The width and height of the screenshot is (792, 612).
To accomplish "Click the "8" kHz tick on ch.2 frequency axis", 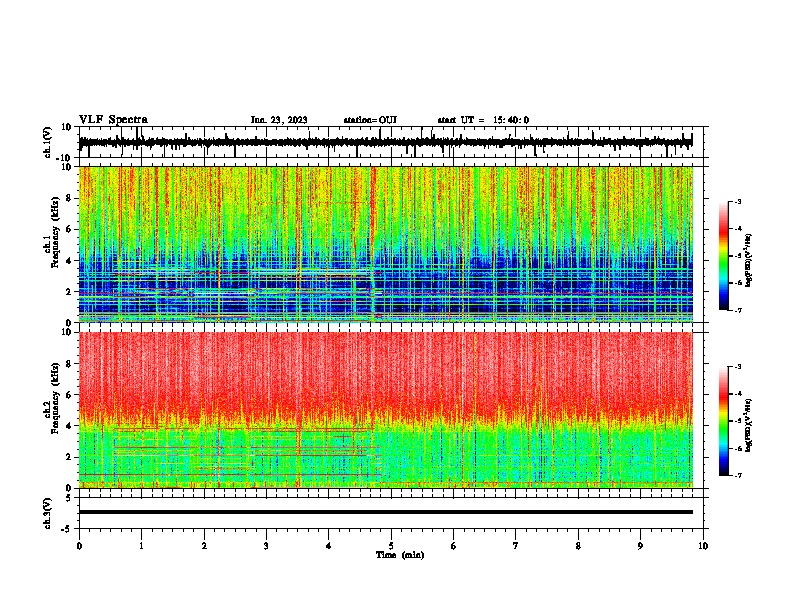I will click(69, 364).
